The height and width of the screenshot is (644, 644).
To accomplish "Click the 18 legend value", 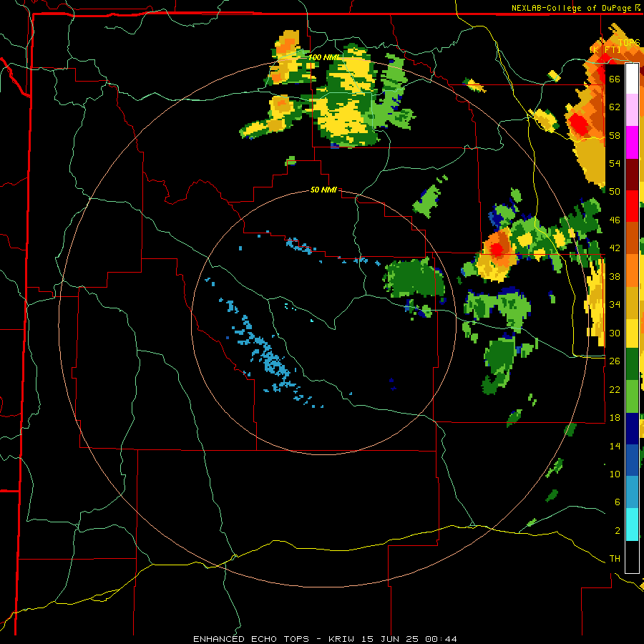I will [615, 418].
